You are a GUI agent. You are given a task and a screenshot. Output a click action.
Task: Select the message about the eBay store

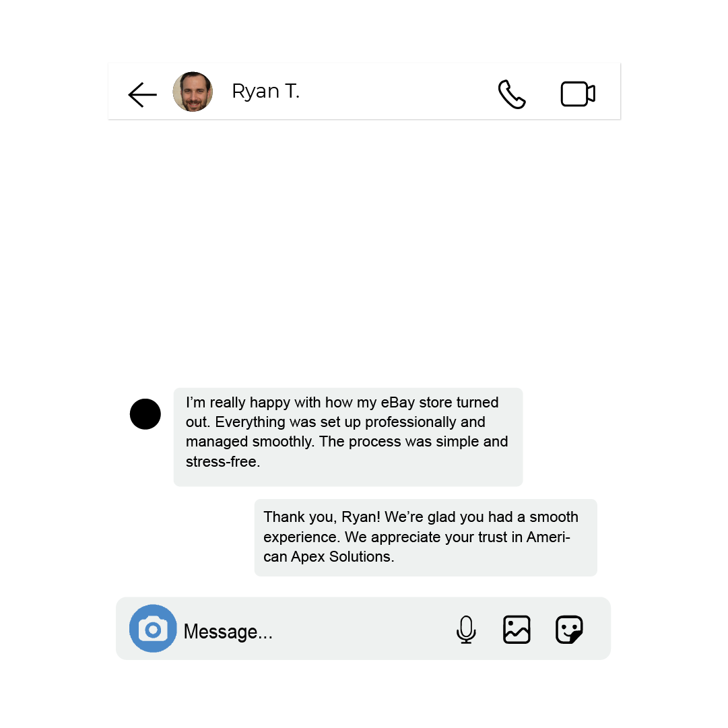(348, 437)
